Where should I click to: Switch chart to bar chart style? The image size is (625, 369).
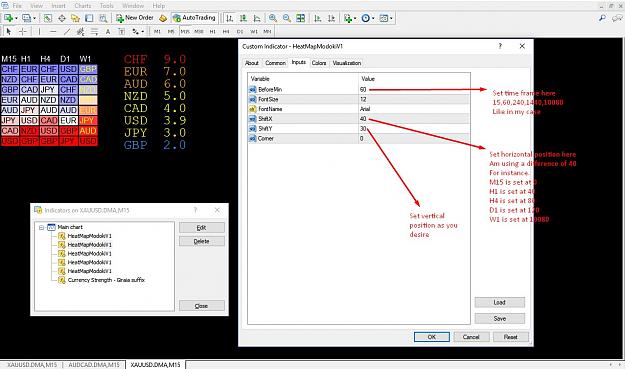click(x=230, y=18)
